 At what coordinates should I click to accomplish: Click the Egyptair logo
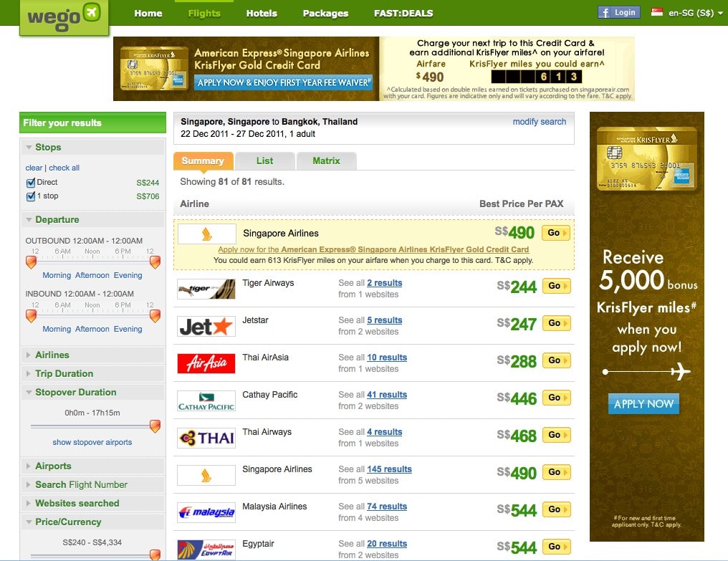click(206, 550)
